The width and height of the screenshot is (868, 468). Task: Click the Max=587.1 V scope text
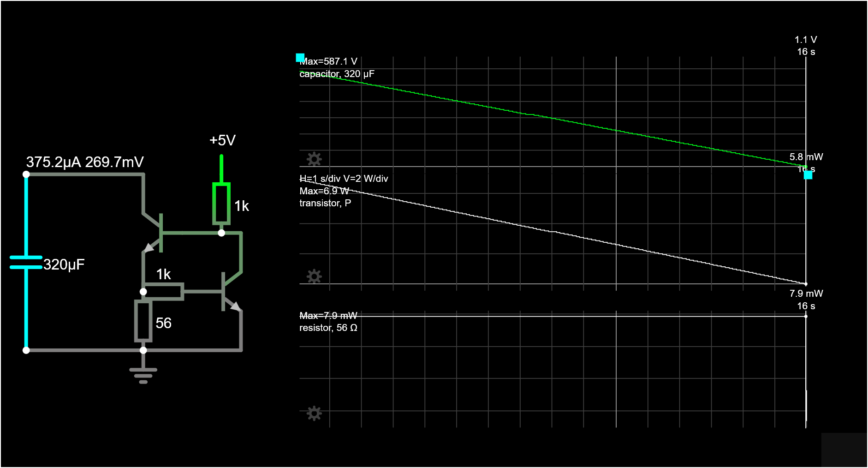coord(328,61)
